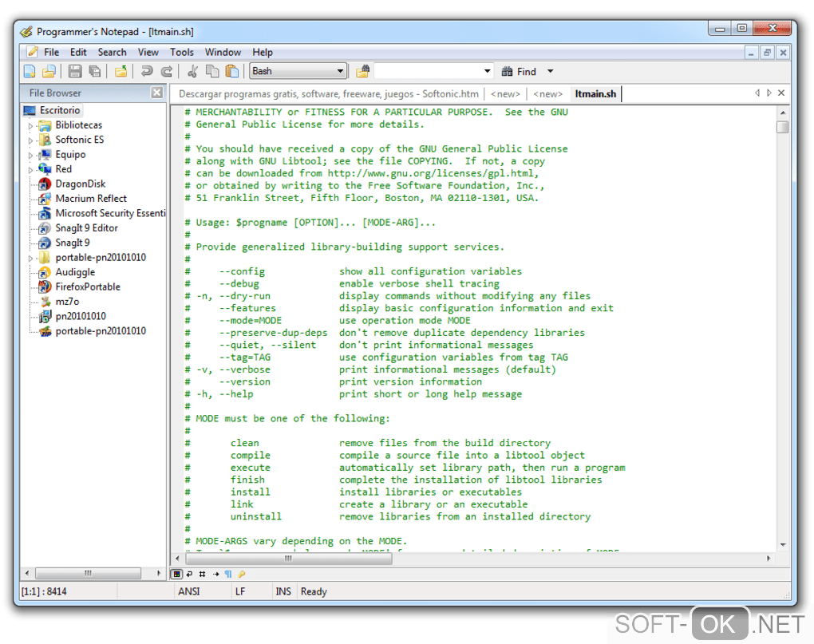This screenshot has width=814, height=644.
Task: Open the View menu
Action: (148, 52)
